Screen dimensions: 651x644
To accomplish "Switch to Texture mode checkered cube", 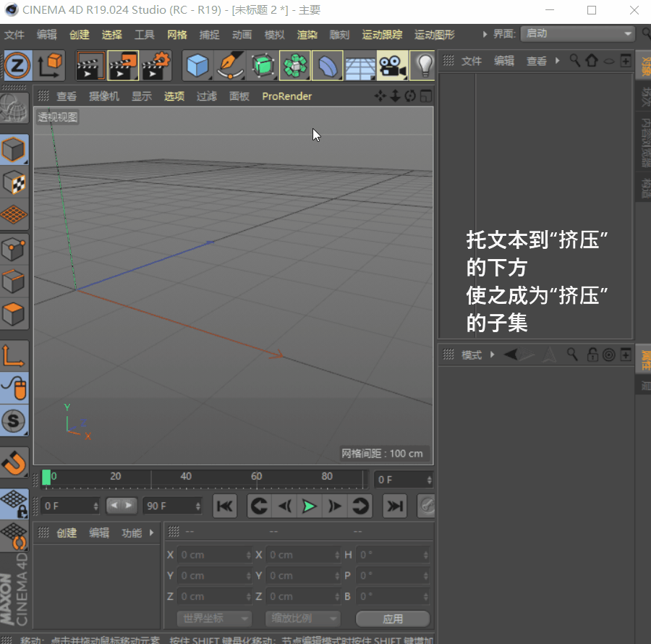I will [14, 182].
